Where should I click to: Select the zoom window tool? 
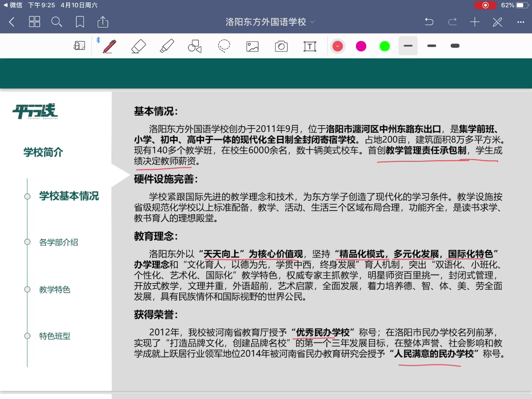(79, 46)
